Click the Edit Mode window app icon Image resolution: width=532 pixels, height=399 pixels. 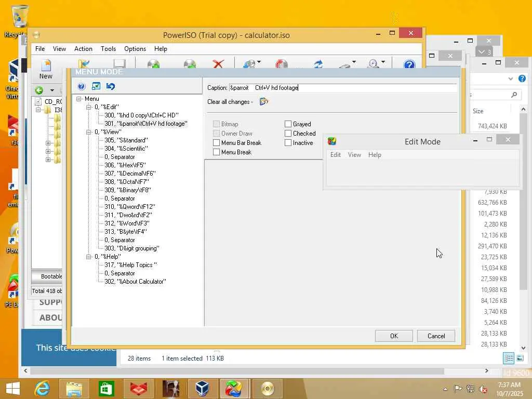click(x=332, y=141)
